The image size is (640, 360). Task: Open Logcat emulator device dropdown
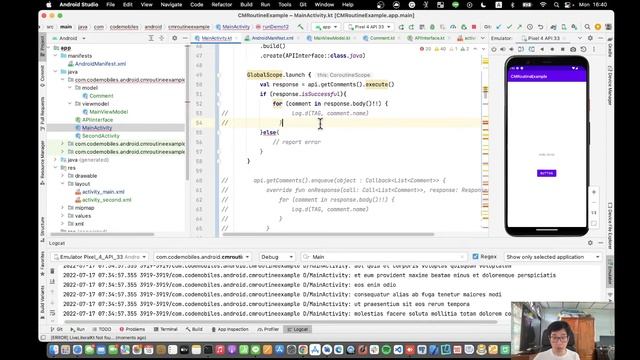[x=100, y=257]
